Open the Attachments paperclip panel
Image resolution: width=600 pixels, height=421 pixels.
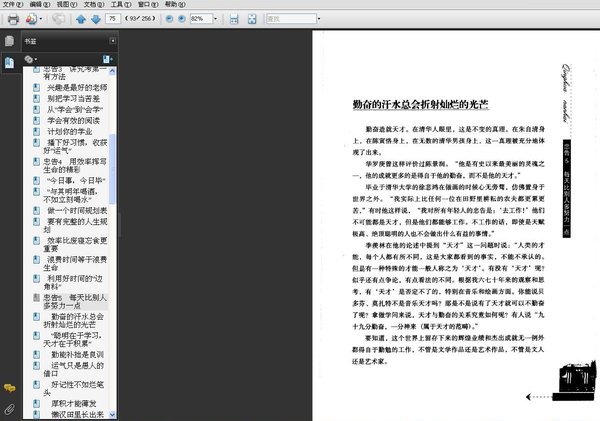(9, 409)
